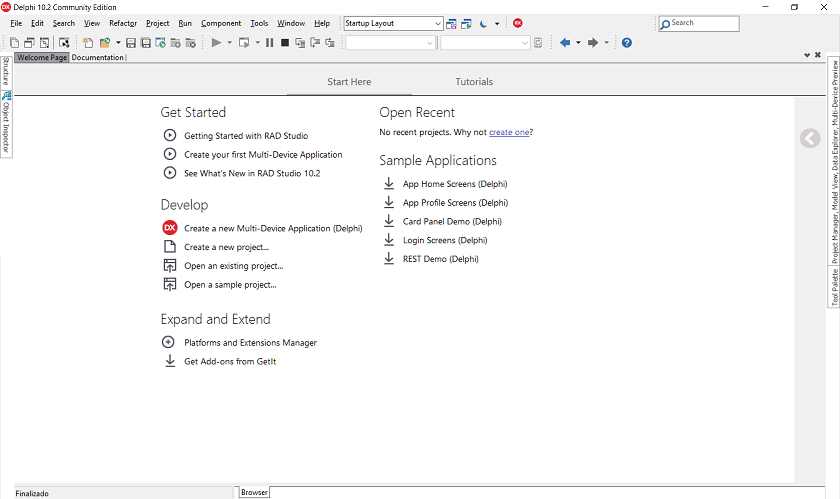Click 'Create a new project...' link
840x499 pixels.
[227, 247]
